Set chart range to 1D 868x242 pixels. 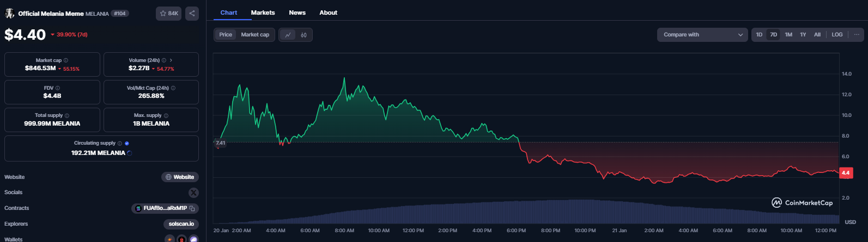(x=759, y=35)
